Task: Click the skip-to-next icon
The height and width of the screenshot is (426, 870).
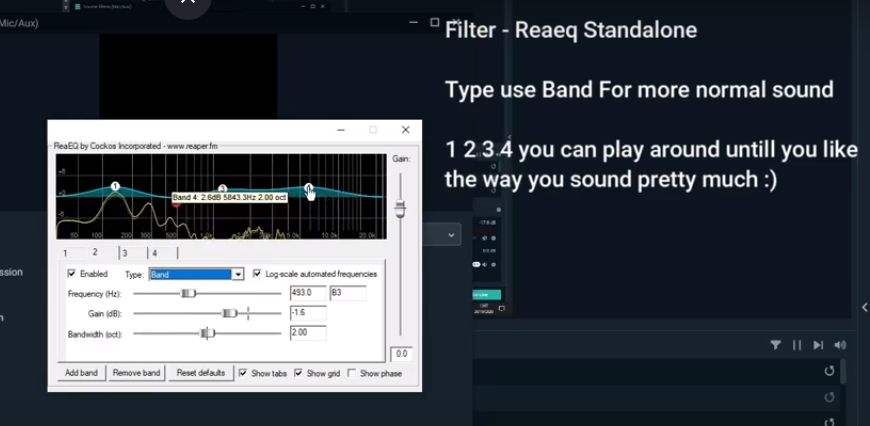Action: click(x=818, y=345)
